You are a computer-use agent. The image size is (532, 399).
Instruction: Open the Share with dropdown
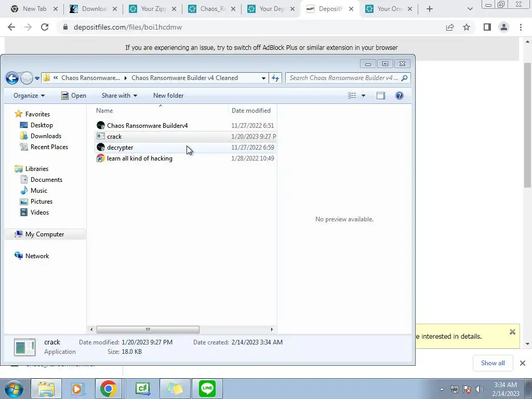(119, 96)
